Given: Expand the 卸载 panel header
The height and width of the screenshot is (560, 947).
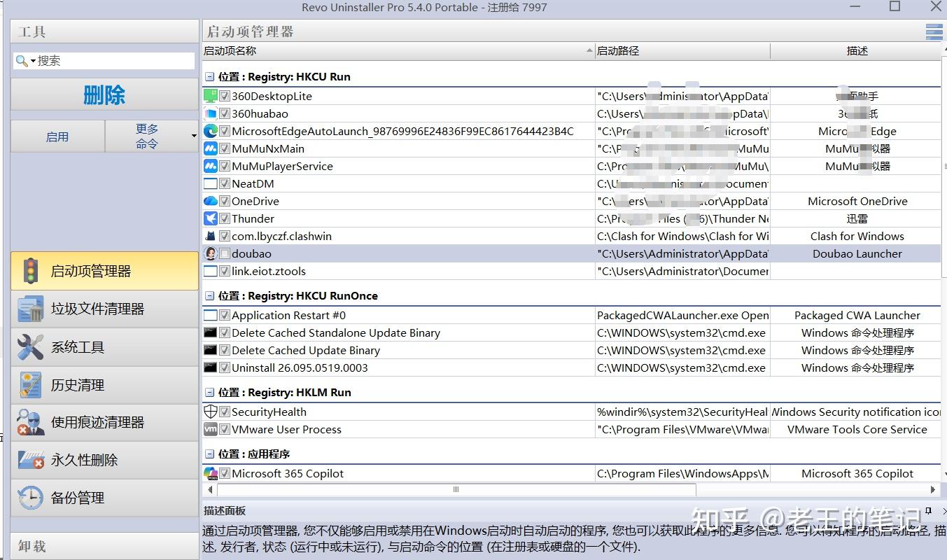Looking at the screenshot, I should click(105, 546).
